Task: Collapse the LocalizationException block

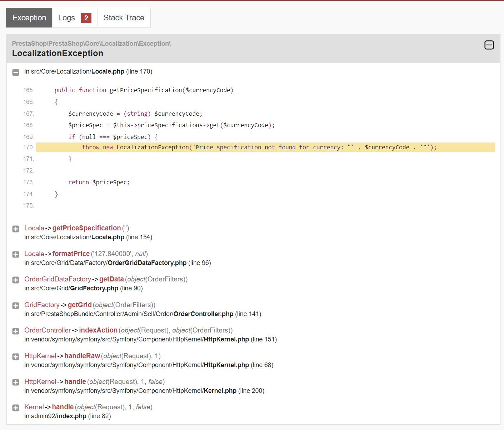Action: coord(489,45)
